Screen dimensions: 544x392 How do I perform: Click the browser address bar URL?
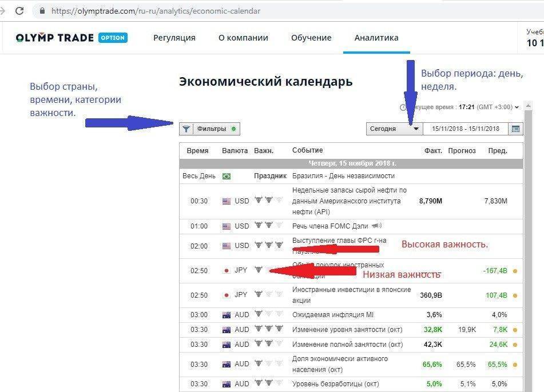pos(156,11)
